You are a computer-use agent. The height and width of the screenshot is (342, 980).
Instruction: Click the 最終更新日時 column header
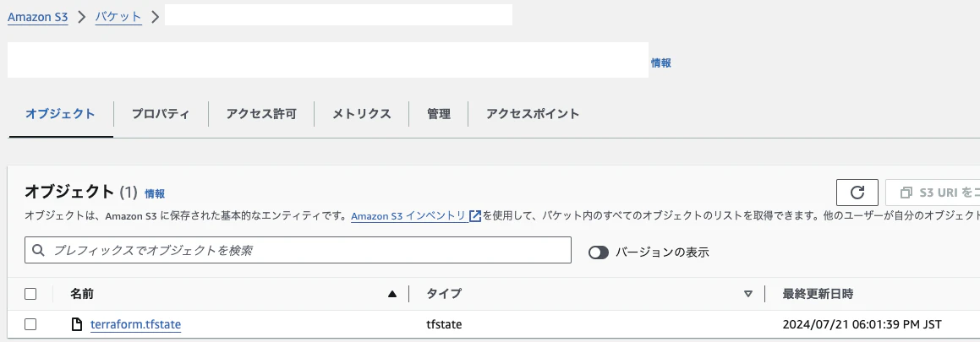pos(818,294)
